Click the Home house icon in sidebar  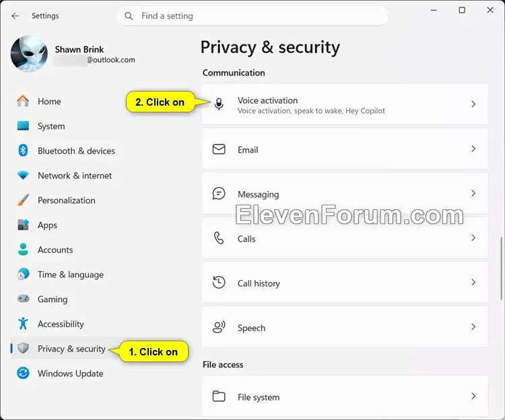point(23,101)
